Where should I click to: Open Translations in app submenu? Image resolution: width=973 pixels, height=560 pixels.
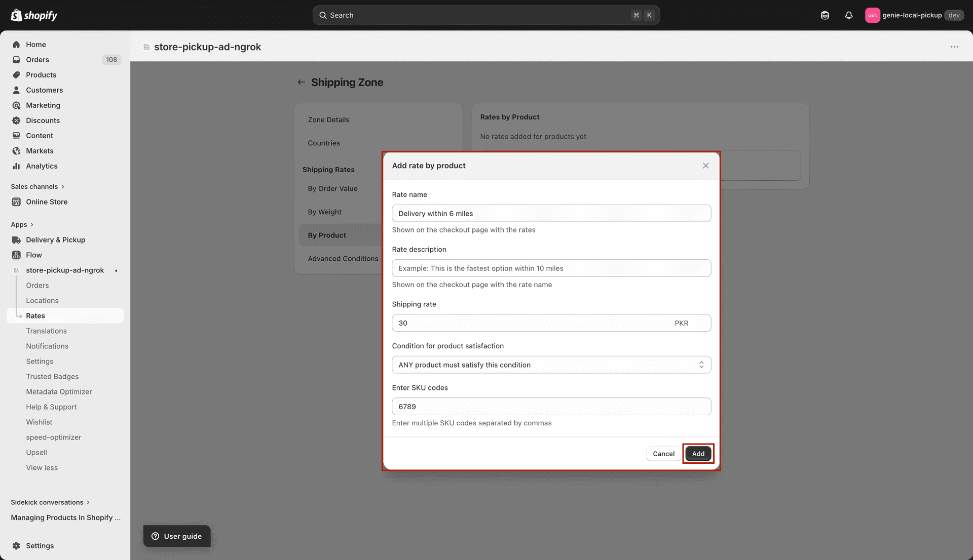[46, 331]
